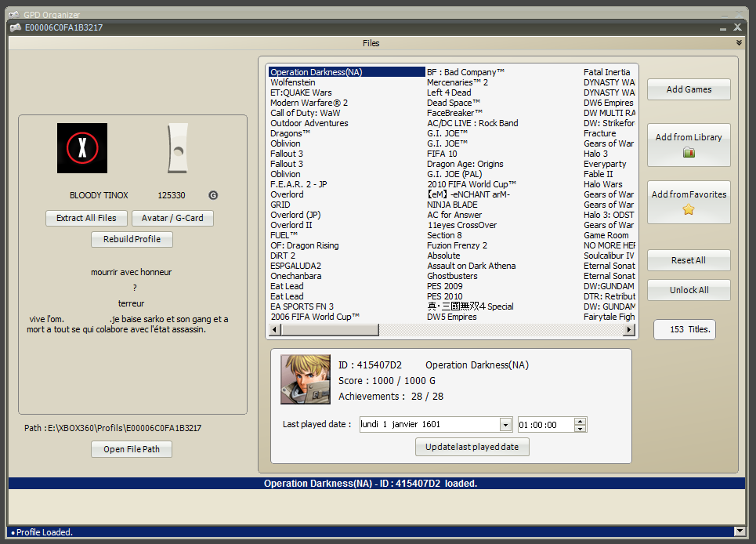
Task: Click the game list's right scroll arrow
Action: coord(629,330)
